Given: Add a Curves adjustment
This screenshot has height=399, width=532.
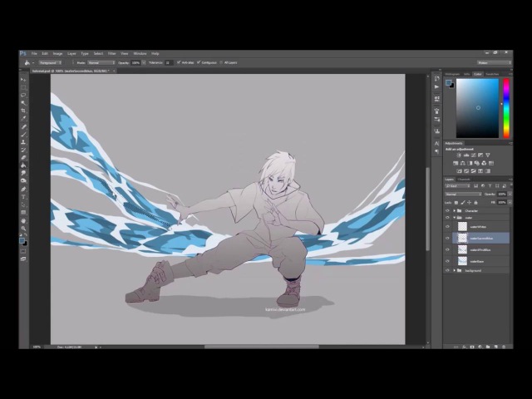Looking at the screenshot, I should 473,155.
